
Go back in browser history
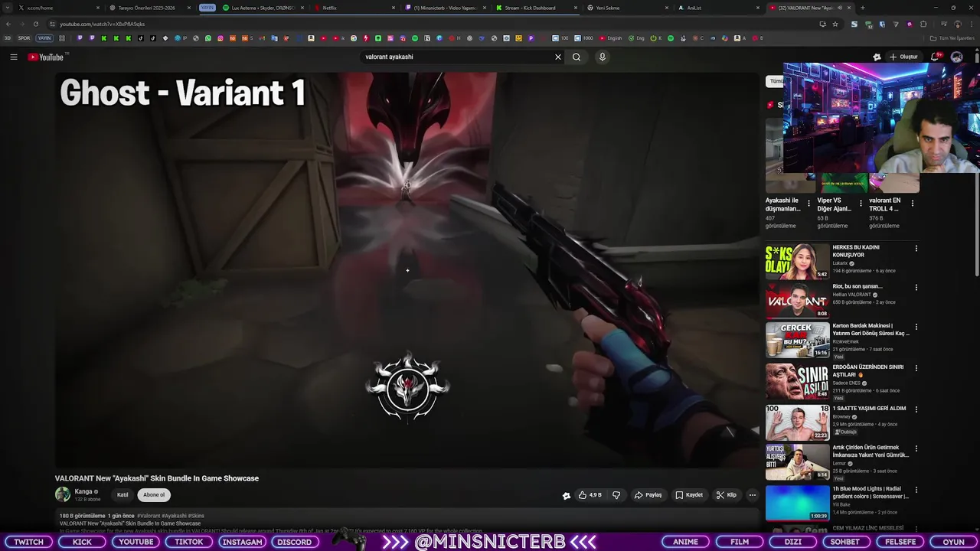point(8,24)
